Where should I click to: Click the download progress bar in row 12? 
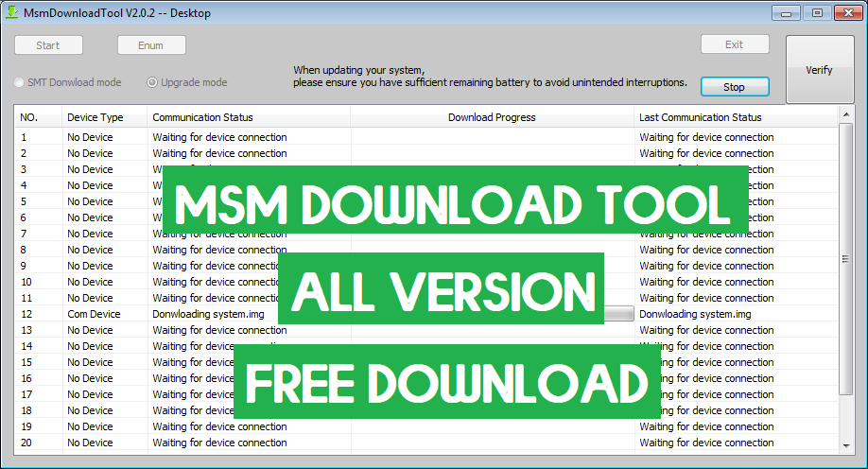[x=618, y=314]
